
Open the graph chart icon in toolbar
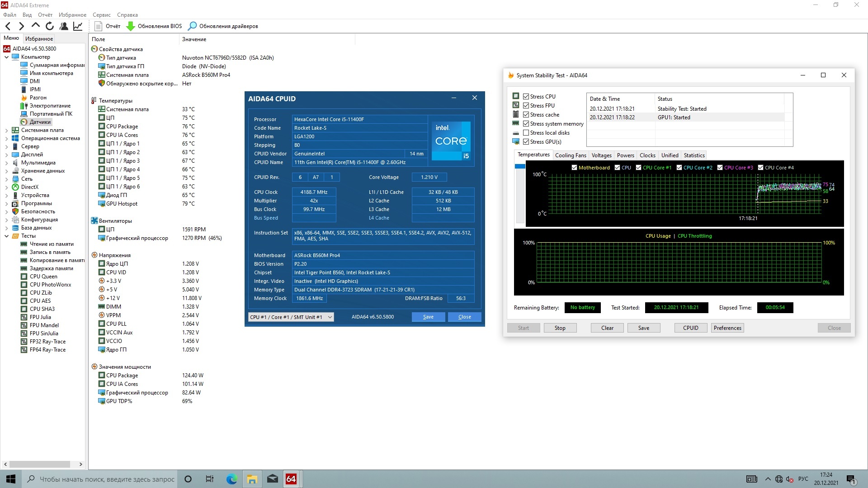tap(78, 26)
